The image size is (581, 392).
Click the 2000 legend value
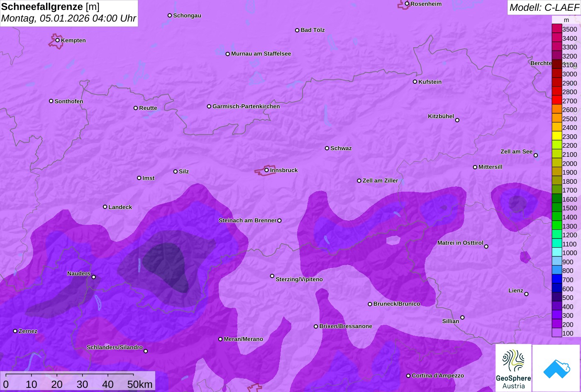pyautogui.click(x=570, y=163)
